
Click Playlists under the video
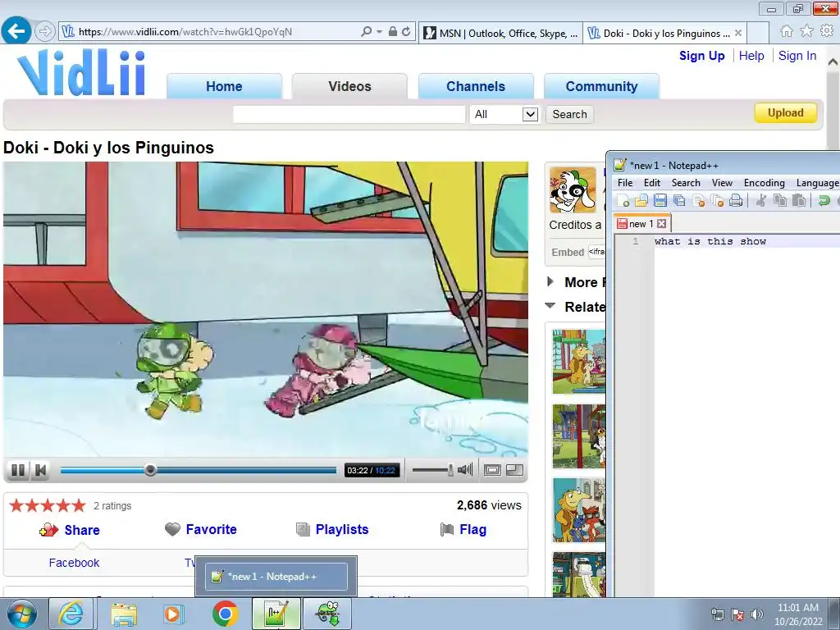[x=332, y=529]
